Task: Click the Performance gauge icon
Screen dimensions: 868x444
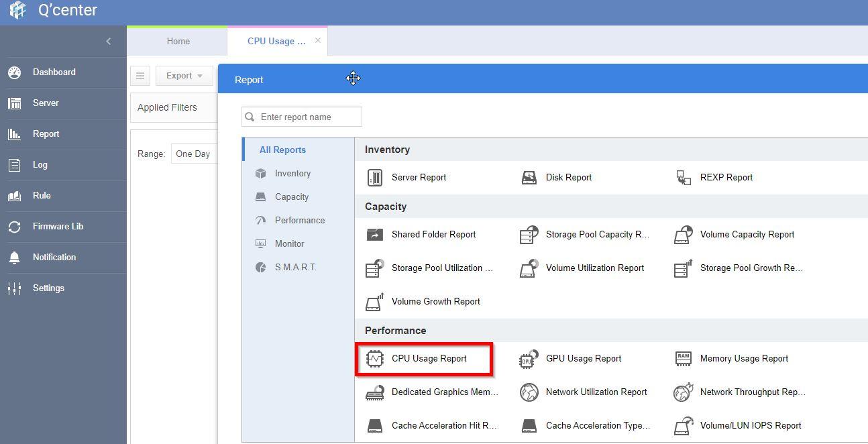Action: pos(261,220)
